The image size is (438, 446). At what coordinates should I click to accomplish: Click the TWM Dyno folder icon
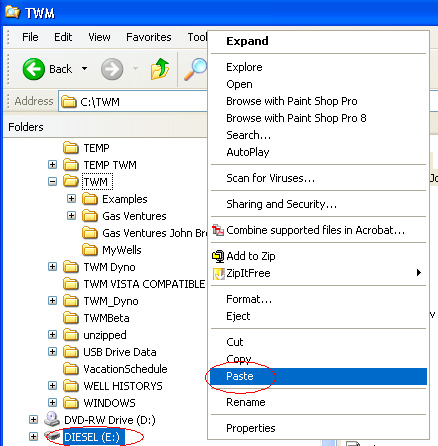pyautogui.click(x=71, y=267)
